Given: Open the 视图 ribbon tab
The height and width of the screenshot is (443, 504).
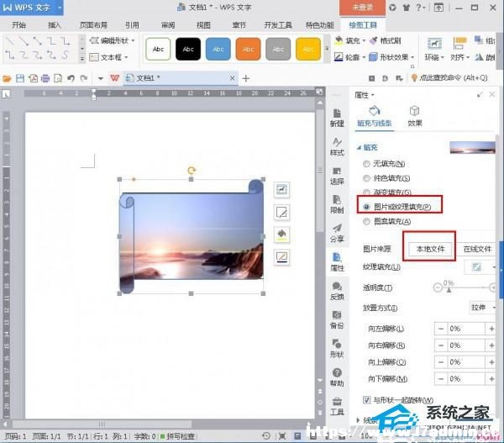Looking at the screenshot, I should [203, 25].
